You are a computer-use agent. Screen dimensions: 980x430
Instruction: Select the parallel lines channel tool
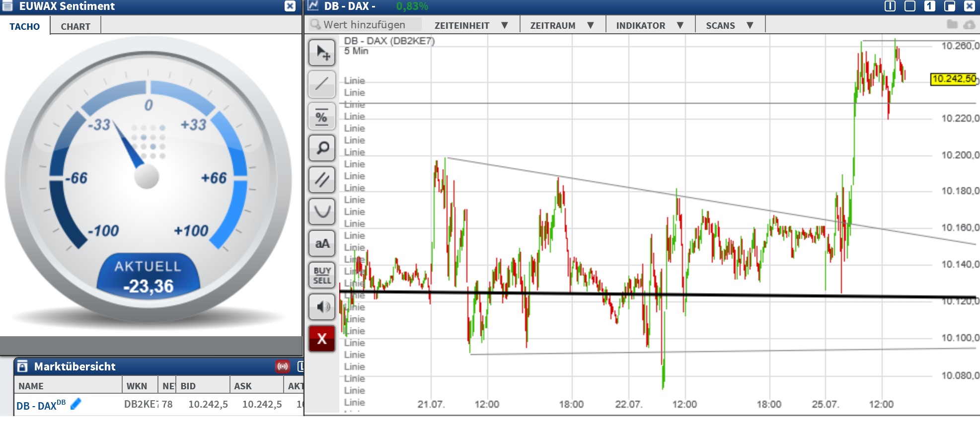(x=322, y=180)
